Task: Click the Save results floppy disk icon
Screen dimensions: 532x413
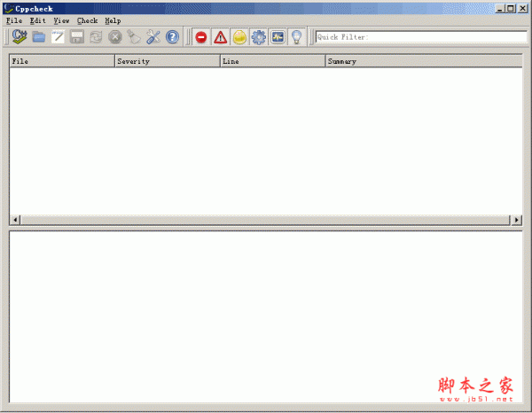Action: (77, 36)
